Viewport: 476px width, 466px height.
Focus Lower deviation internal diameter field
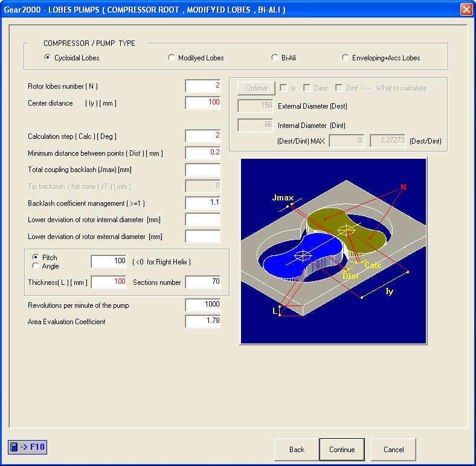[x=203, y=219]
